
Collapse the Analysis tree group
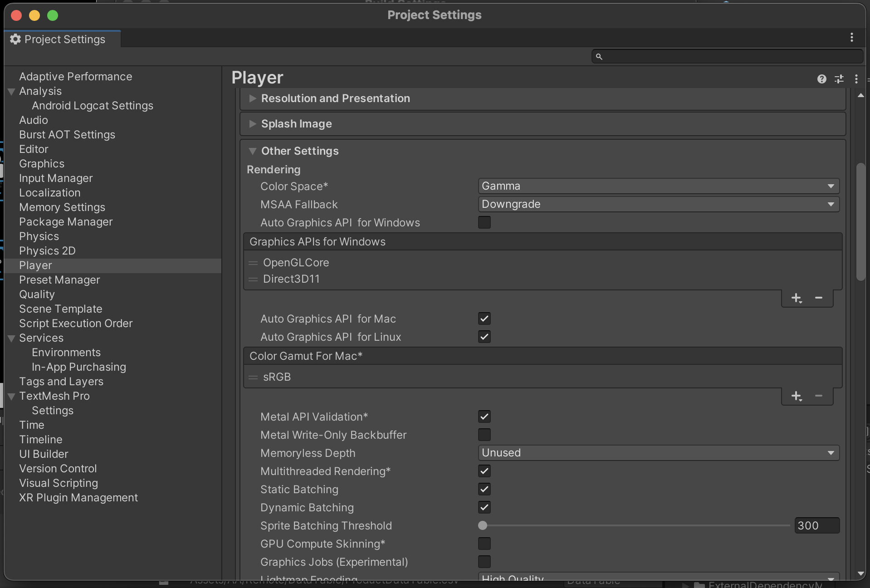[x=12, y=91]
